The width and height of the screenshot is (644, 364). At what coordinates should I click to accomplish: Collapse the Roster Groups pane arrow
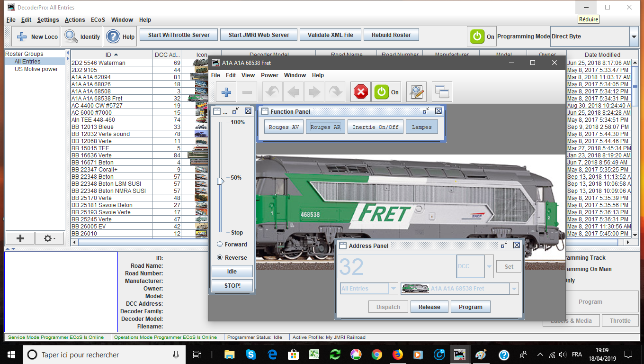coord(67,53)
